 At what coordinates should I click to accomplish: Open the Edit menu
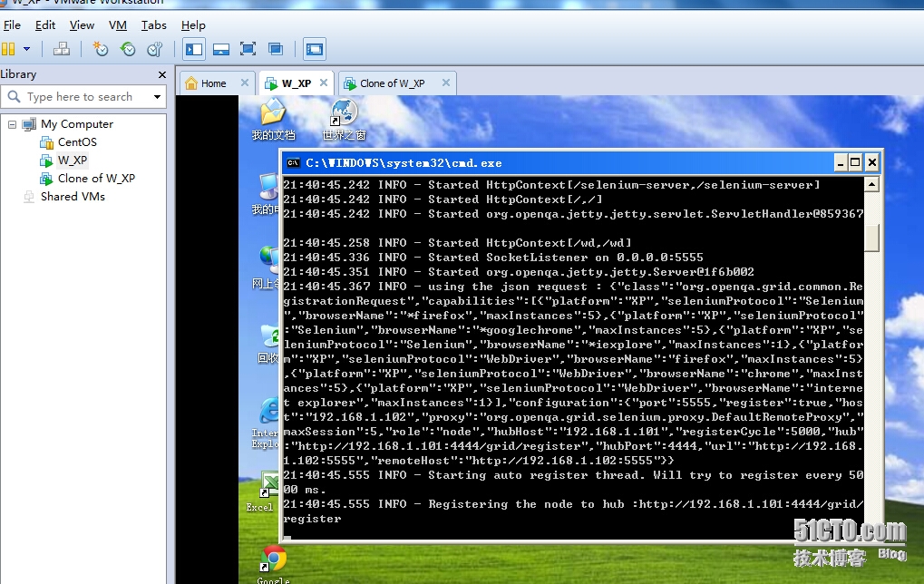(45, 25)
